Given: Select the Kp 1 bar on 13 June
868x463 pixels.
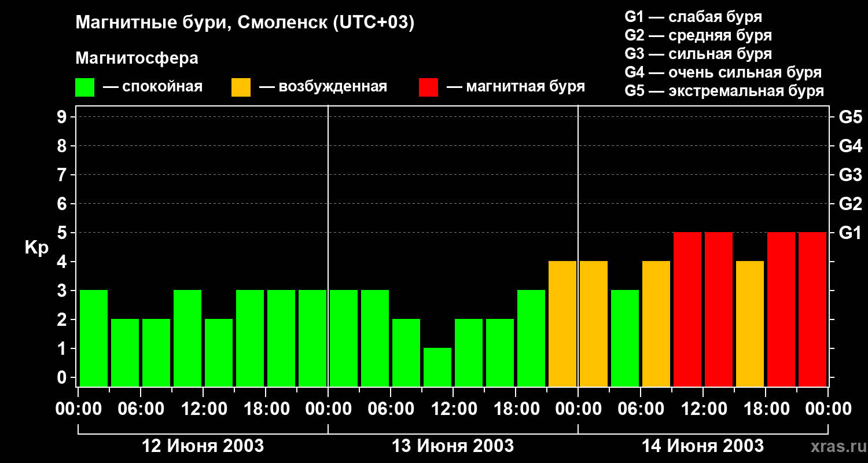Looking at the screenshot, I should [x=437, y=367].
